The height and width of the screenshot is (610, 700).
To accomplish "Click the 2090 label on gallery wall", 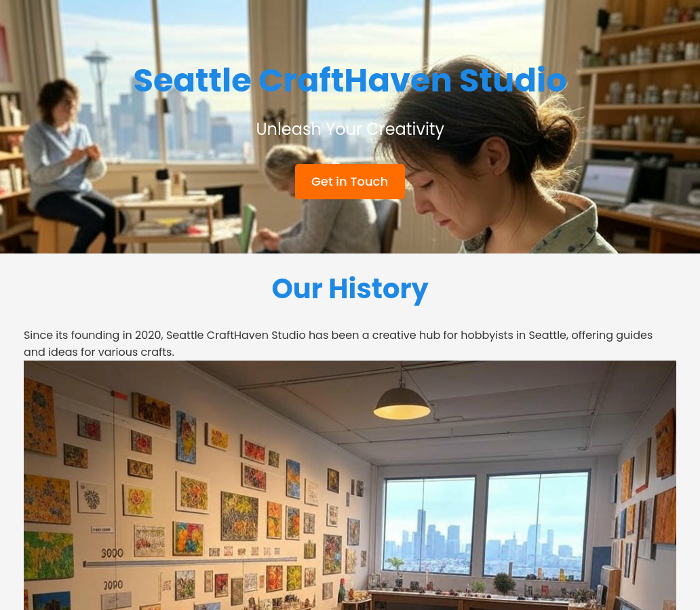I will (113, 585).
